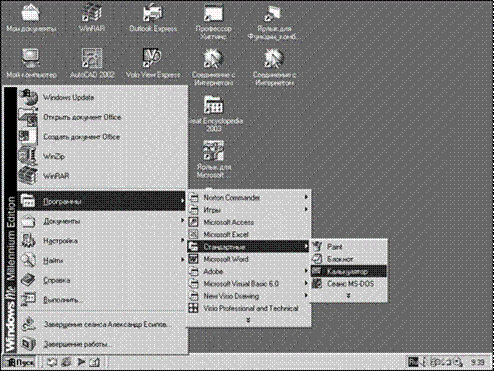
Task: Open the Стандартные accessories folder
Action: click(248, 247)
